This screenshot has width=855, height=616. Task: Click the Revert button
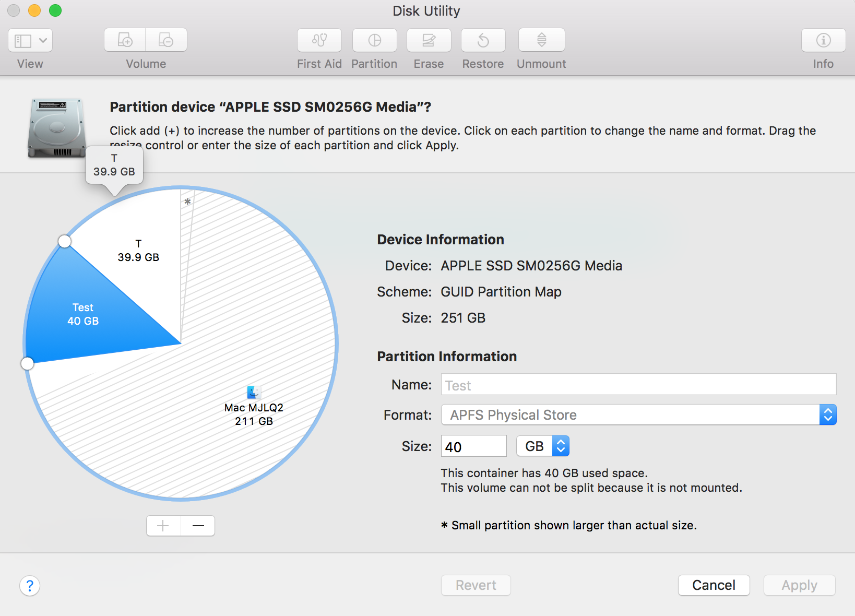[x=476, y=585]
